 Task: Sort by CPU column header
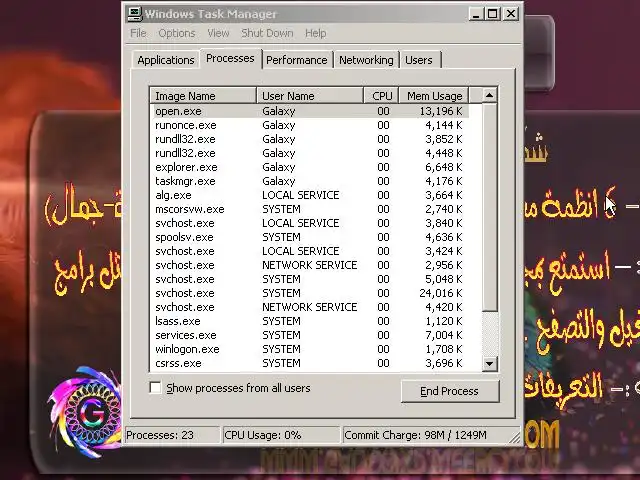381,96
